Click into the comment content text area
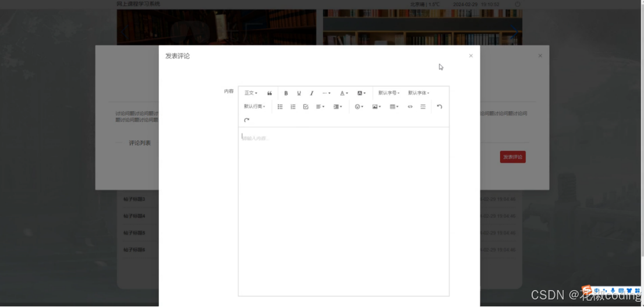The width and height of the screenshot is (644, 307). [344, 211]
